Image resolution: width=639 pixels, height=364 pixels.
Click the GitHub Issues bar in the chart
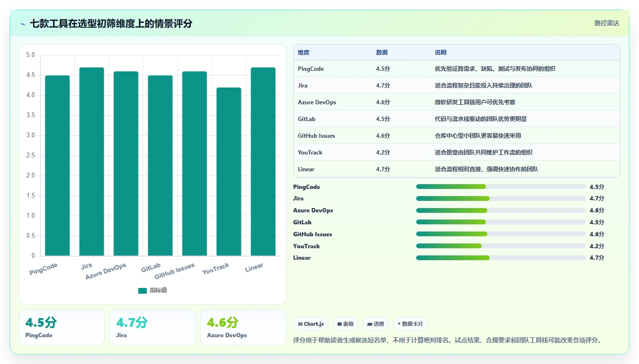[195, 164]
